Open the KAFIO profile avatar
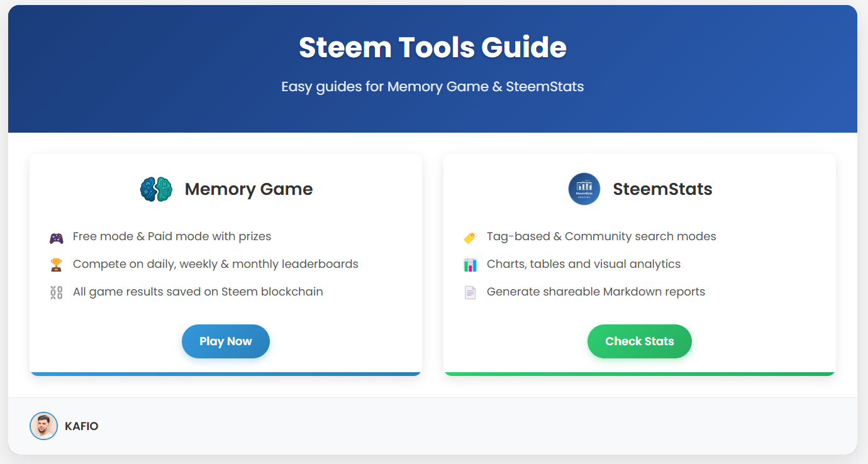 click(43, 426)
